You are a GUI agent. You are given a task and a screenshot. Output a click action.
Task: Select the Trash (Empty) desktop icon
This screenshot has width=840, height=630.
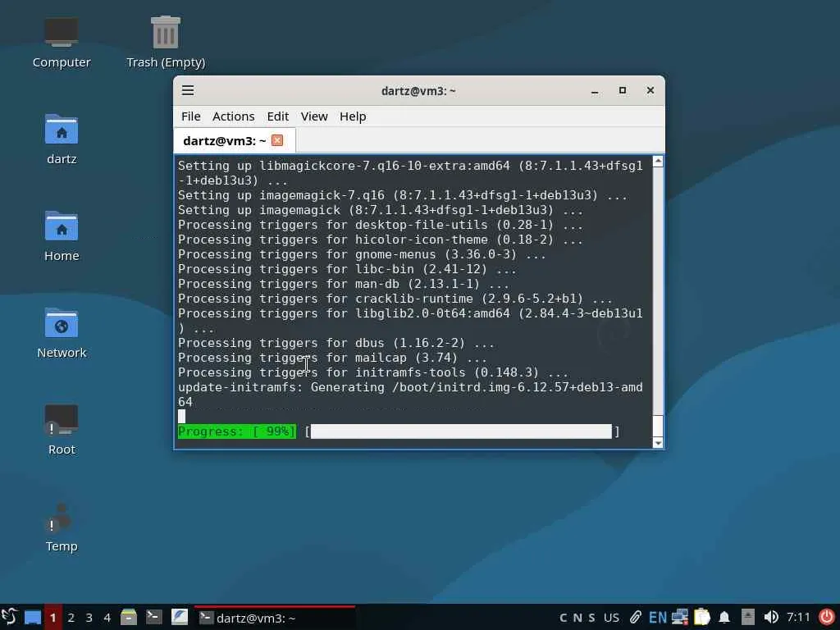pyautogui.click(x=166, y=43)
